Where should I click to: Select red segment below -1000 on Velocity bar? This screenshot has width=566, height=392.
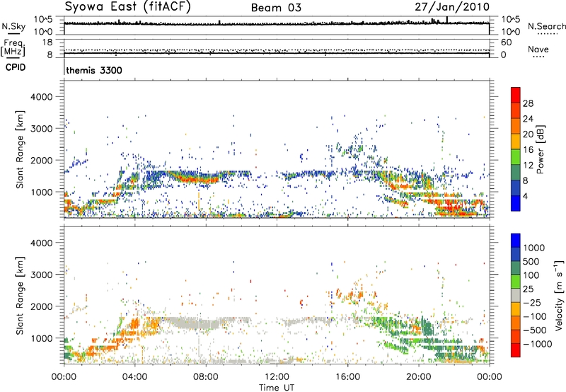(516, 350)
